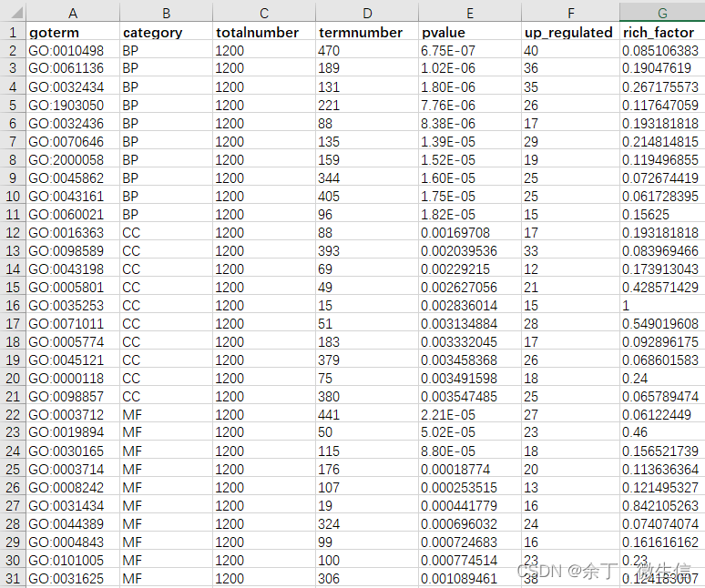
Task: Select column G header
Action: click(x=662, y=13)
